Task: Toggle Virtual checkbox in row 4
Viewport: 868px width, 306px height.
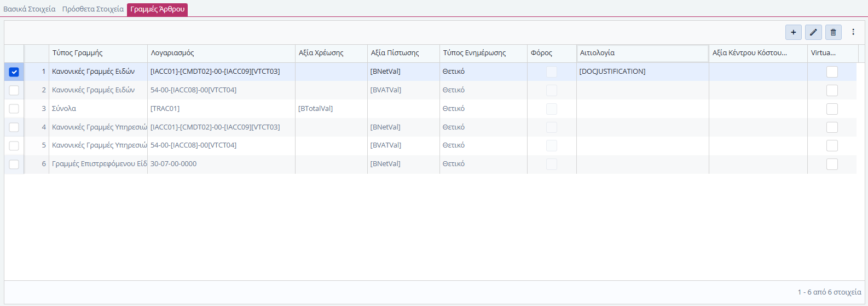Action: (832, 127)
